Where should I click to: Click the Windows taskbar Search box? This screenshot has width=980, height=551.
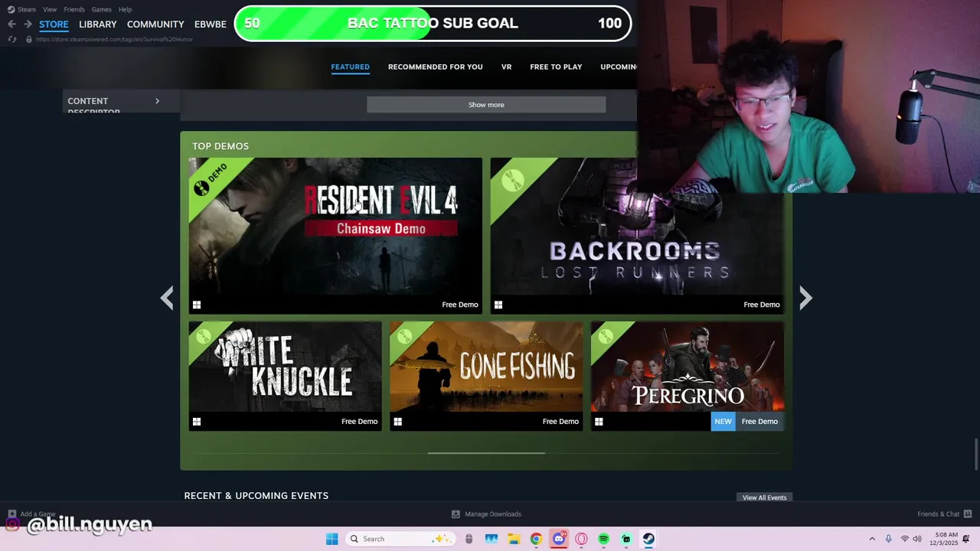(400, 539)
